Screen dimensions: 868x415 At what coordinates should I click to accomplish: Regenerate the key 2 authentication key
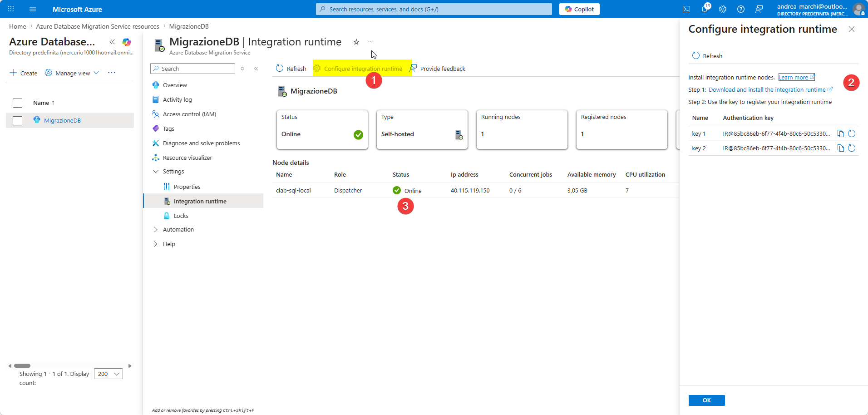click(852, 148)
